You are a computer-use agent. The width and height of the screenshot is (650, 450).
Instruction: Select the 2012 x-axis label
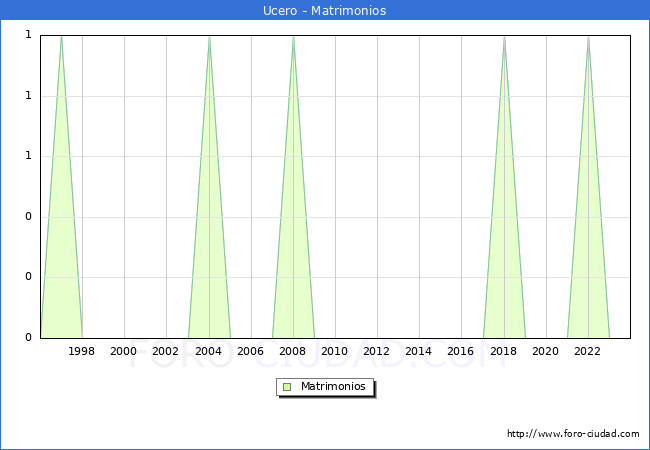tap(377, 351)
